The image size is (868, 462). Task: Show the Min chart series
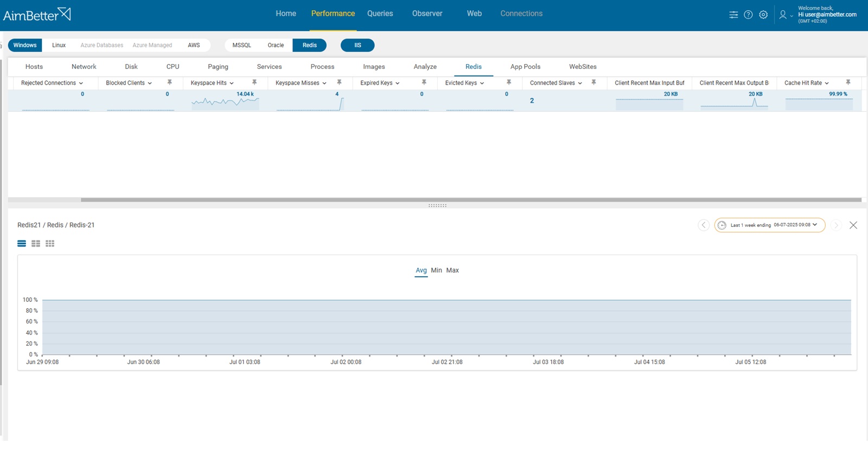(x=437, y=270)
